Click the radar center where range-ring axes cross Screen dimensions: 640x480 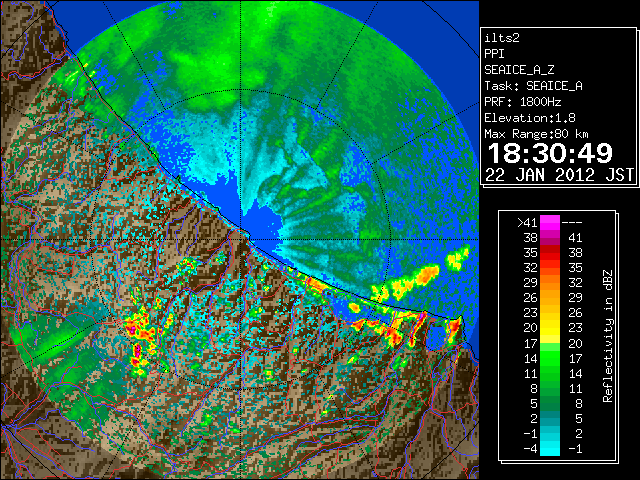coord(241,239)
